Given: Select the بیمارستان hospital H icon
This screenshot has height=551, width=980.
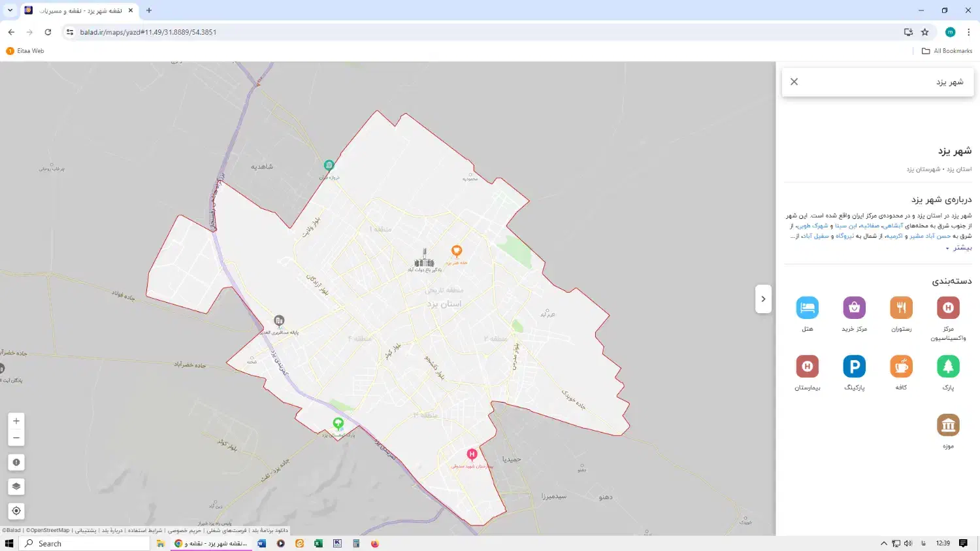Looking at the screenshot, I should coord(808,366).
